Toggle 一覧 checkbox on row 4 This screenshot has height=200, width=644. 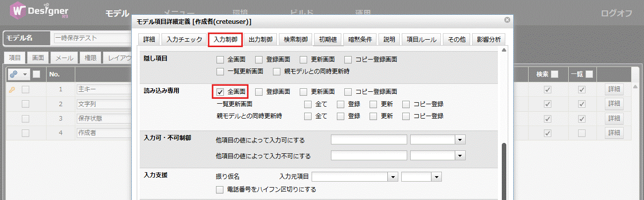[582, 133]
